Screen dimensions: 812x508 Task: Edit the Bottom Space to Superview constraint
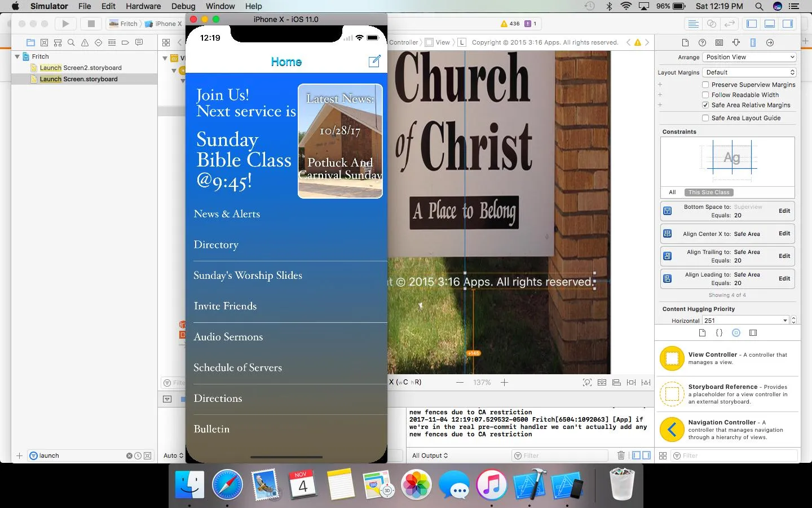pos(784,211)
